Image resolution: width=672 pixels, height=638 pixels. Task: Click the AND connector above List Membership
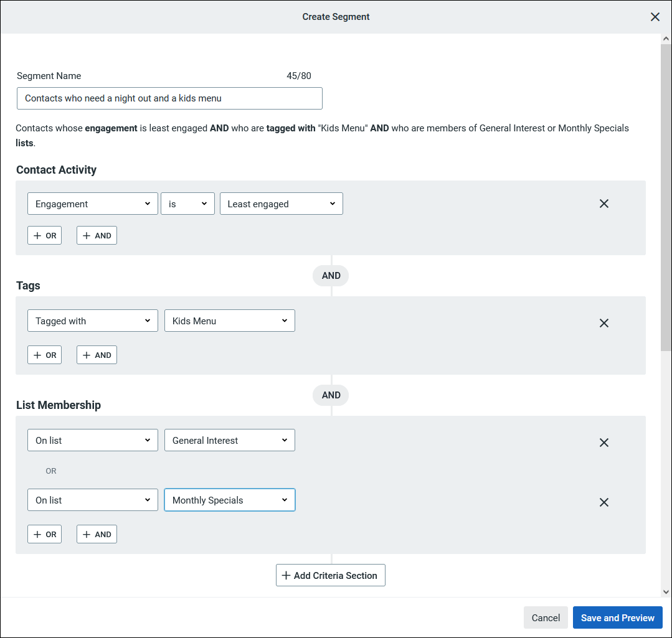pyautogui.click(x=331, y=395)
